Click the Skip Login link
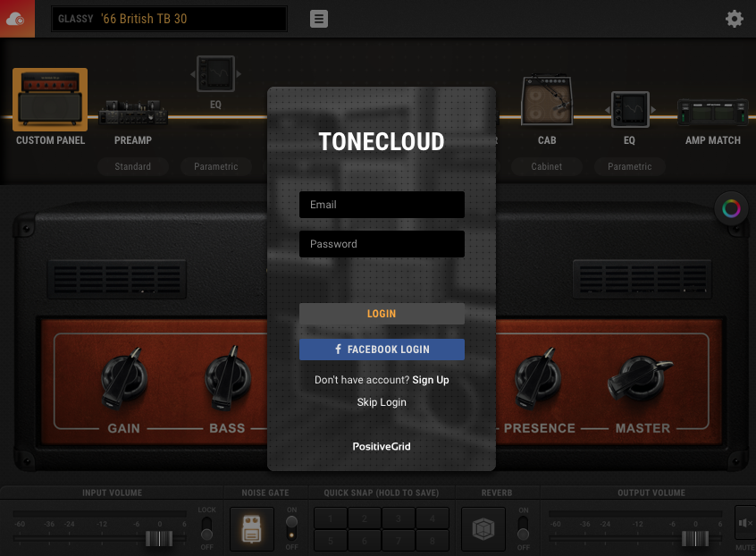 point(382,402)
